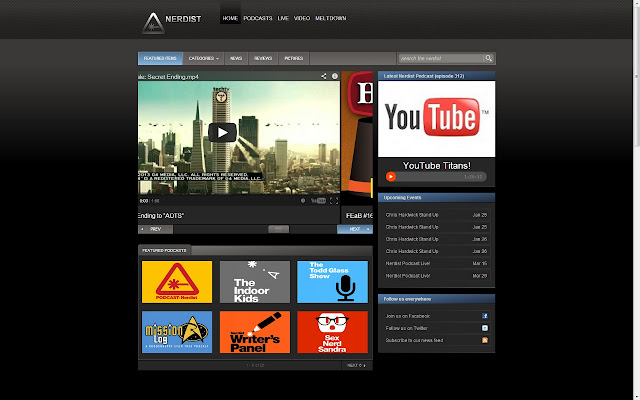Switch to the Reviews tab
Screen dimensions: 640x400
[x=263, y=58]
